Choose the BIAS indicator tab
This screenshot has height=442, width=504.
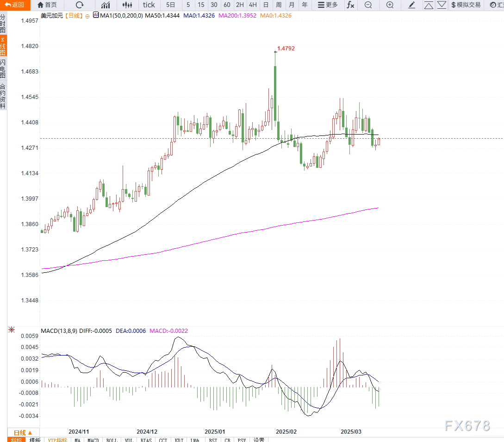pyautogui.click(x=146, y=440)
